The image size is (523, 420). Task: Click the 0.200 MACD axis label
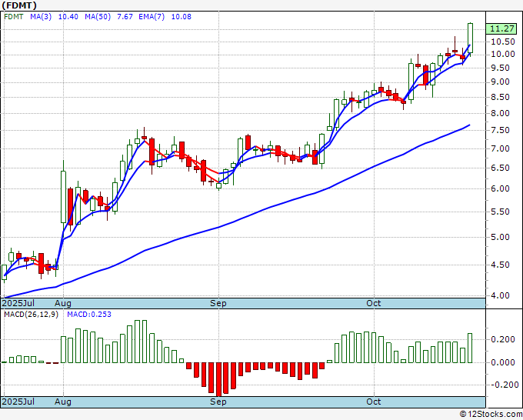[502, 339]
